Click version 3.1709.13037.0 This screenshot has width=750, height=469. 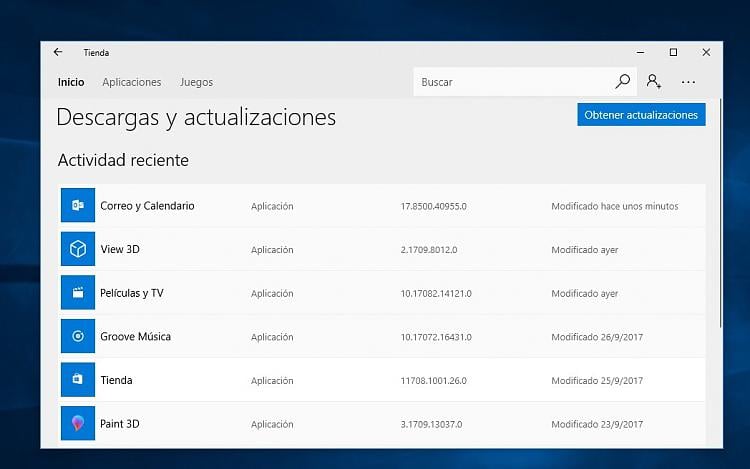(x=431, y=424)
